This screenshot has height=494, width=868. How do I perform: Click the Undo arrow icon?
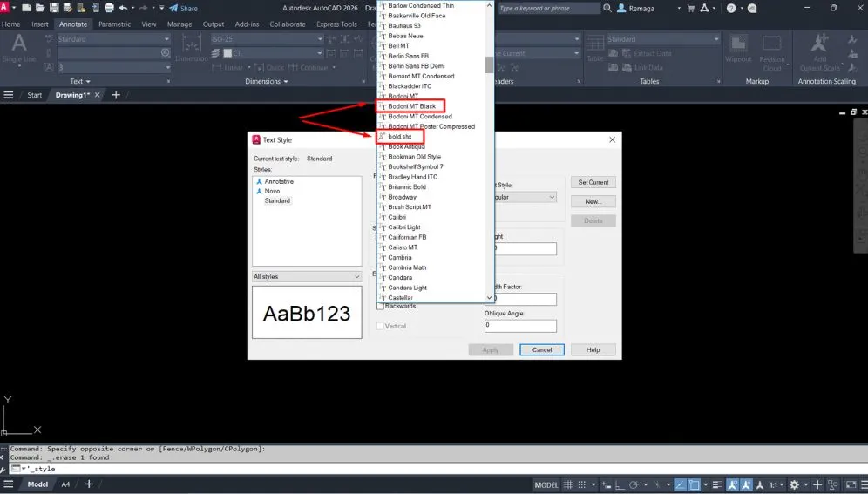click(x=123, y=9)
